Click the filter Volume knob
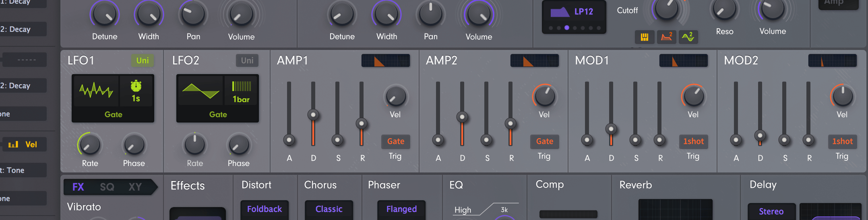 pos(772,9)
